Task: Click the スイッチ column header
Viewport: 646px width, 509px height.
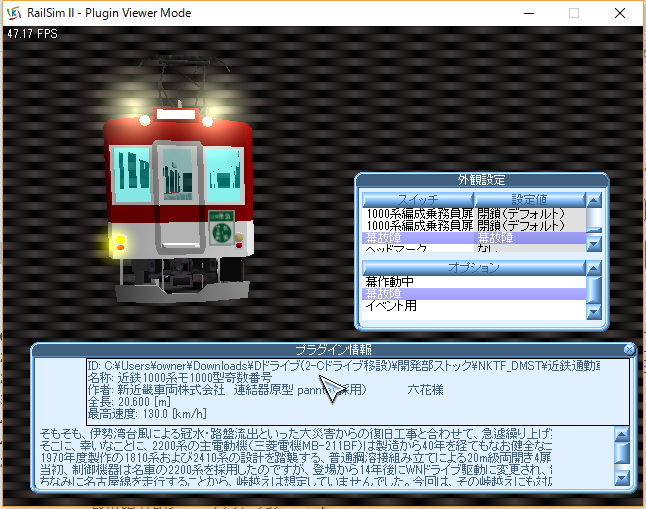Action: pyautogui.click(x=418, y=200)
